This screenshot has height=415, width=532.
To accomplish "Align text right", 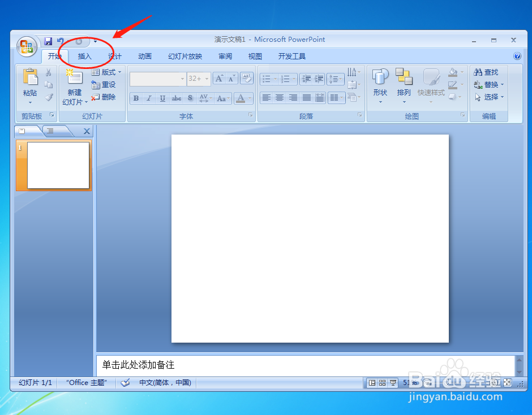I will (x=293, y=98).
